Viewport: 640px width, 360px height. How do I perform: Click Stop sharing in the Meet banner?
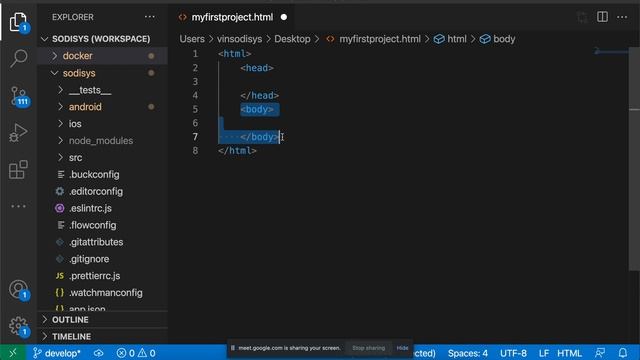tap(369, 348)
